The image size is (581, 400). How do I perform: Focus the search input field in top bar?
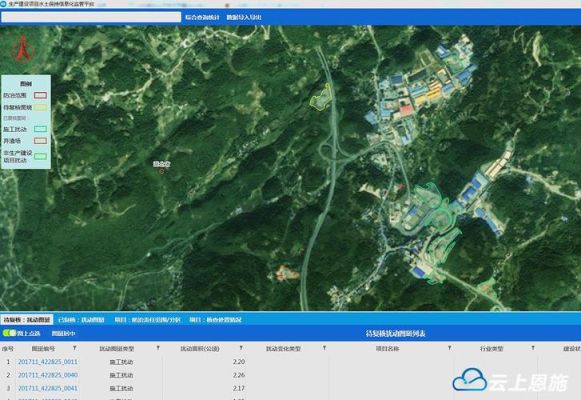coord(91,17)
